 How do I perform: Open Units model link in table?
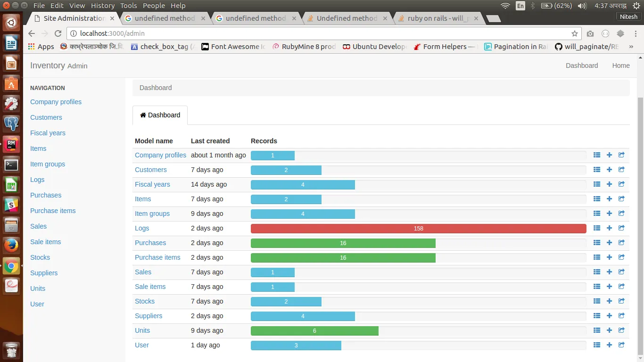142,330
